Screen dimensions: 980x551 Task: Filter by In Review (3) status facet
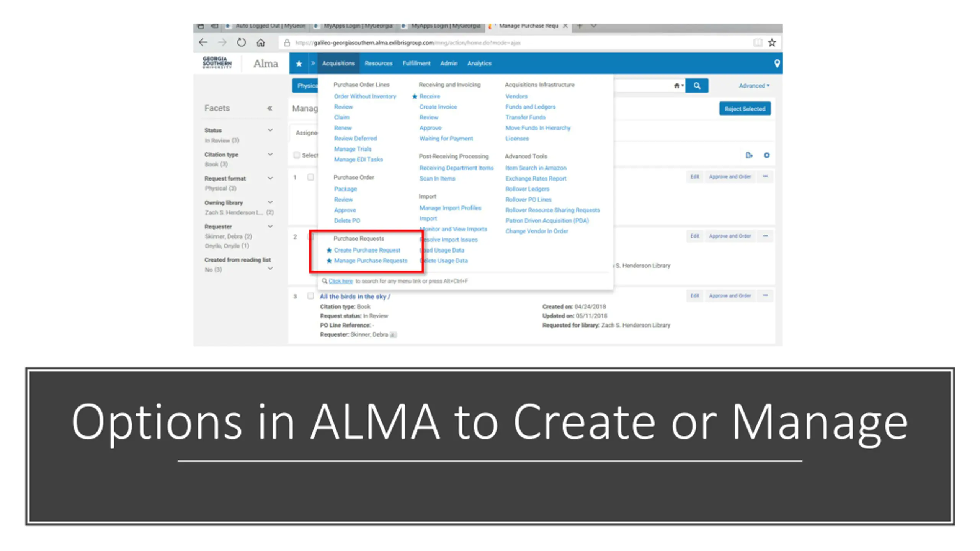[x=222, y=140]
